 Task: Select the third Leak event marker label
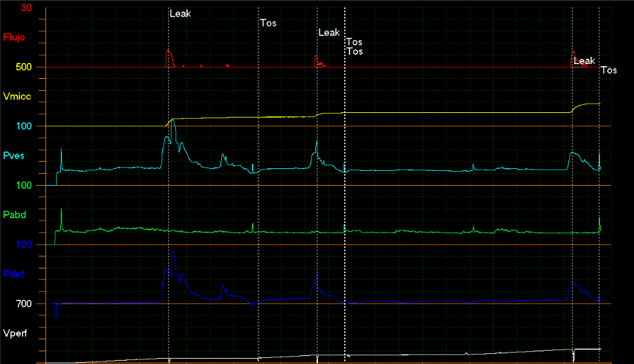tap(584, 61)
